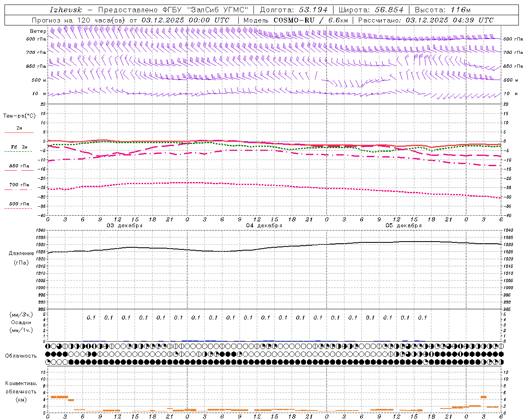525x420 pixels.
Task: Select the 'ЗапСиб УГМС' provider text
Action: (x=218, y=10)
